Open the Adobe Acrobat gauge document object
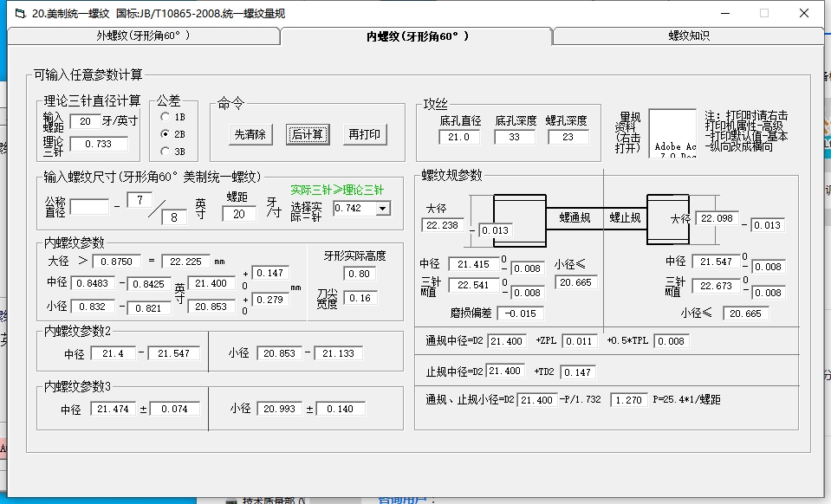The height and width of the screenshot is (504, 831). tap(672, 132)
